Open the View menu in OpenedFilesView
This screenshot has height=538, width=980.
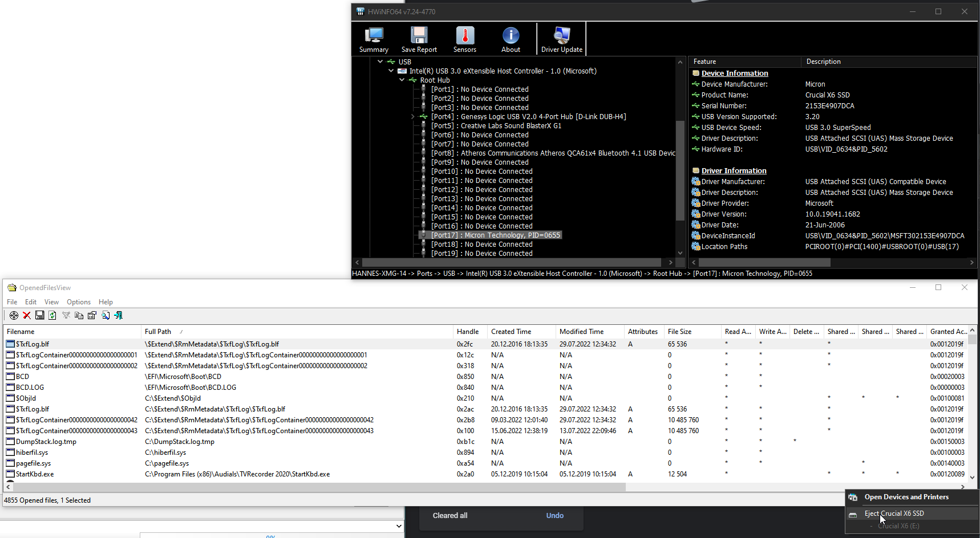coord(51,302)
